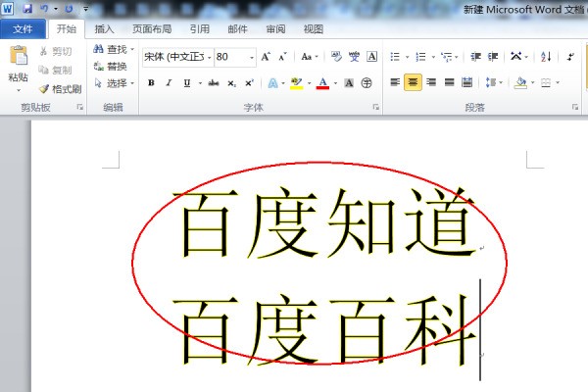Image resolution: width=588 pixels, height=392 pixels.
Task: Click the 粘贴 paste button
Action: click(18, 63)
